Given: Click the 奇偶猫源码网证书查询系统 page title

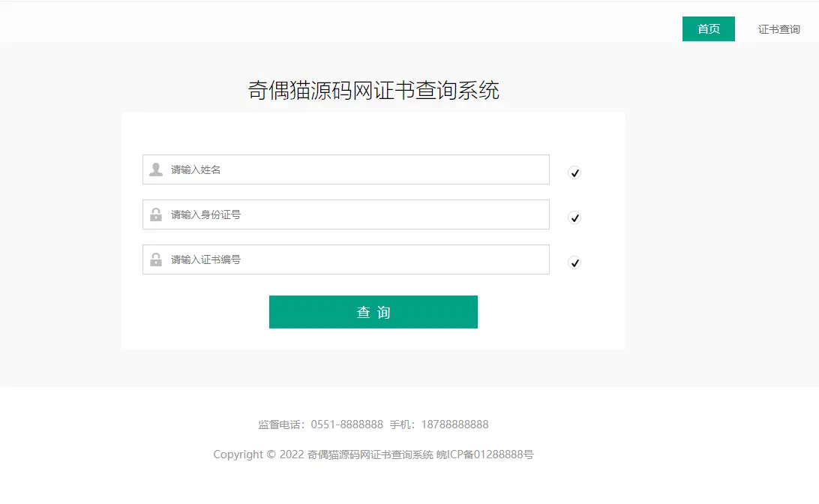Looking at the screenshot, I should coord(373,90).
